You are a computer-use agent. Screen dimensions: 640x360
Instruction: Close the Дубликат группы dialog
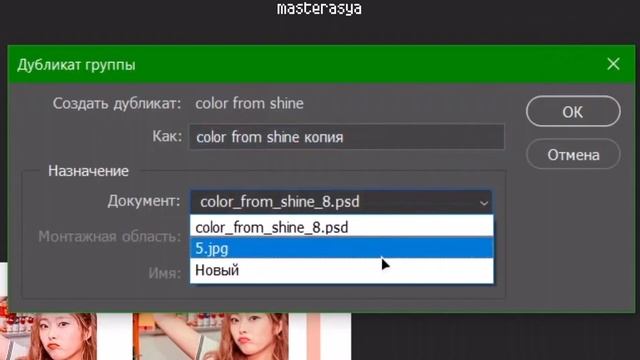[x=613, y=64]
